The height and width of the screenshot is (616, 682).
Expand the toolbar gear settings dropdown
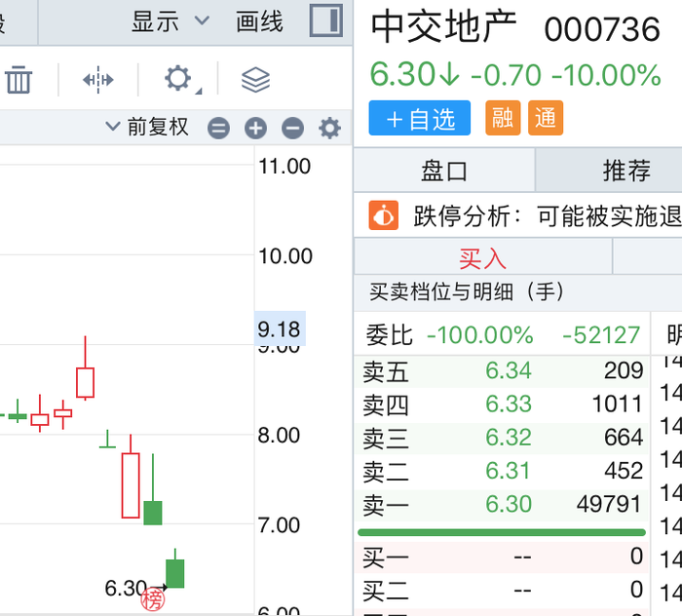click(179, 80)
